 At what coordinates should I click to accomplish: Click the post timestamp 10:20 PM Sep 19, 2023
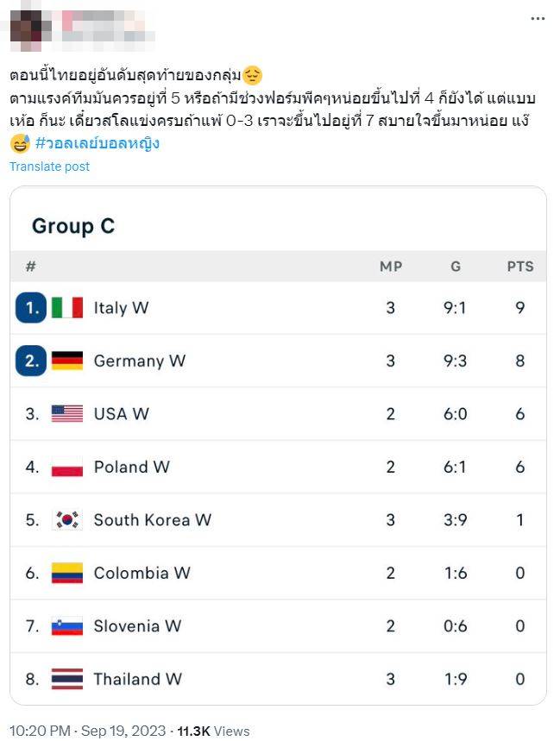87,731
